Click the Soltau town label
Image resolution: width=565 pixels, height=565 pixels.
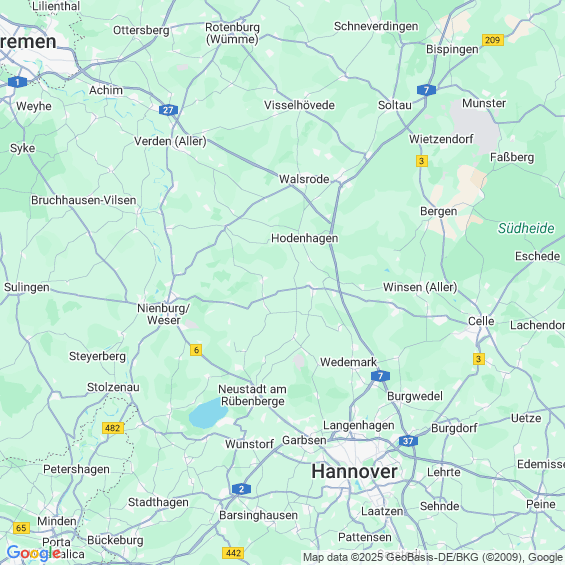(x=395, y=105)
